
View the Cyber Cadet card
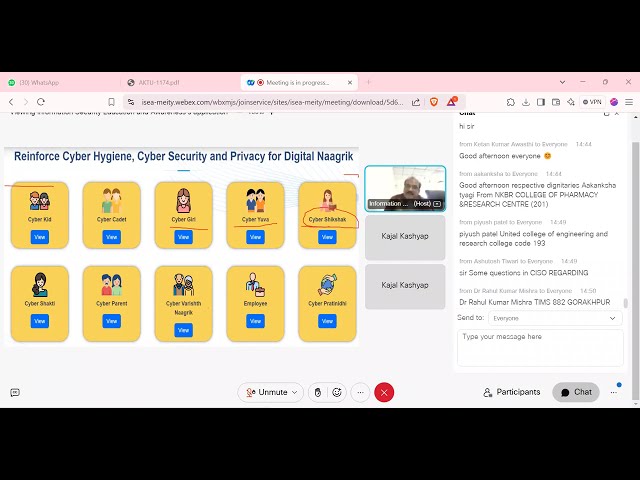(x=111, y=237)
